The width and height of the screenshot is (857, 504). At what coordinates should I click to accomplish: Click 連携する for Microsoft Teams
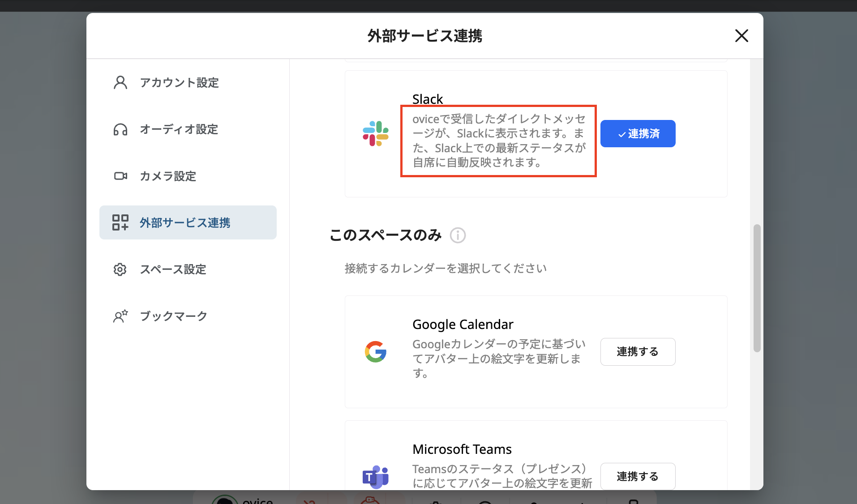pos(638,476)
